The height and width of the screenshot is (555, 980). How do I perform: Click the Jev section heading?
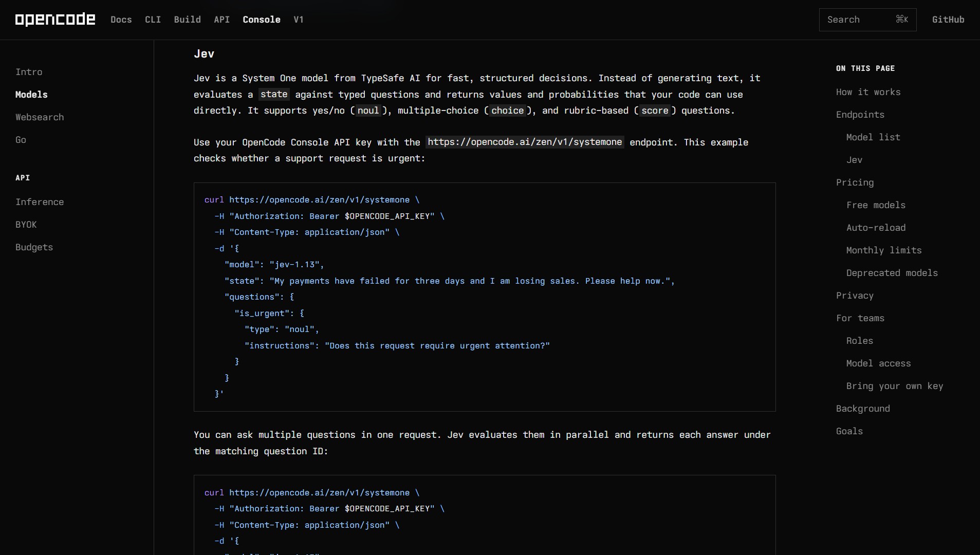pyautogui.click(x=204, y=53)
